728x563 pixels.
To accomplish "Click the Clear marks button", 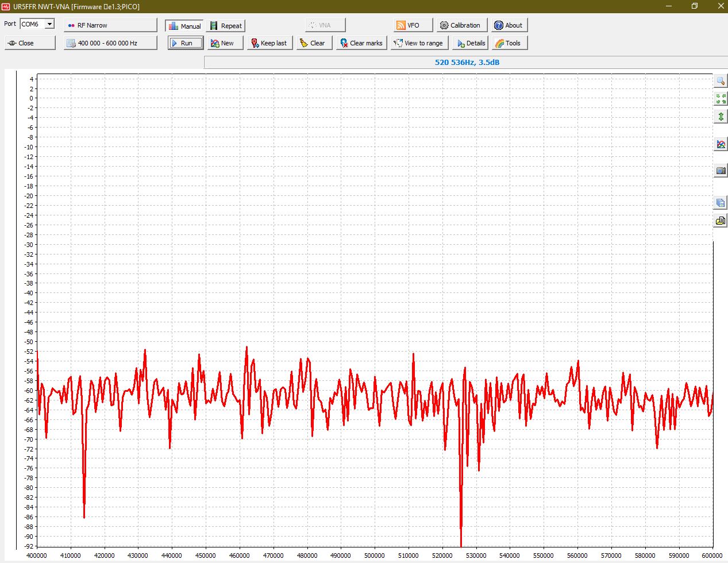I will point(361,43).
